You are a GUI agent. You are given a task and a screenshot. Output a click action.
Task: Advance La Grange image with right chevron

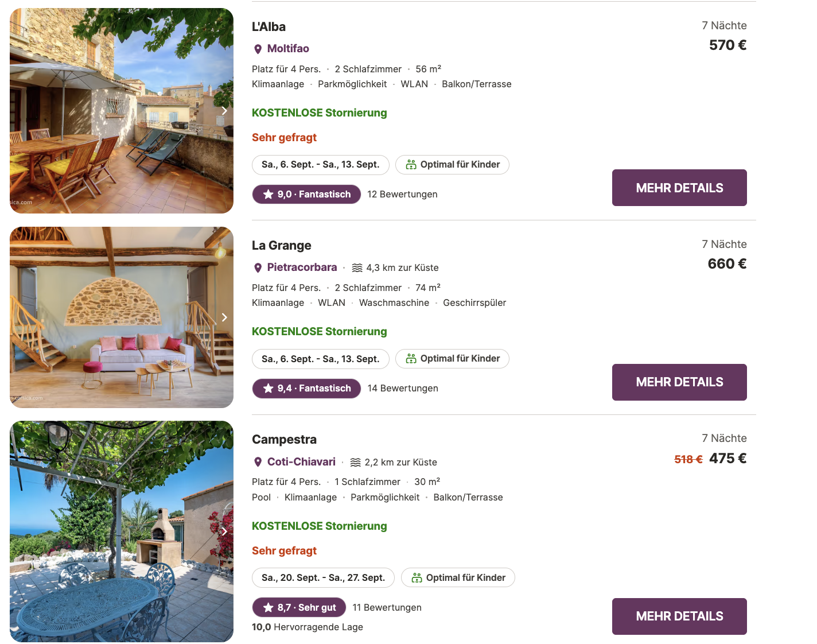point(224,317)
